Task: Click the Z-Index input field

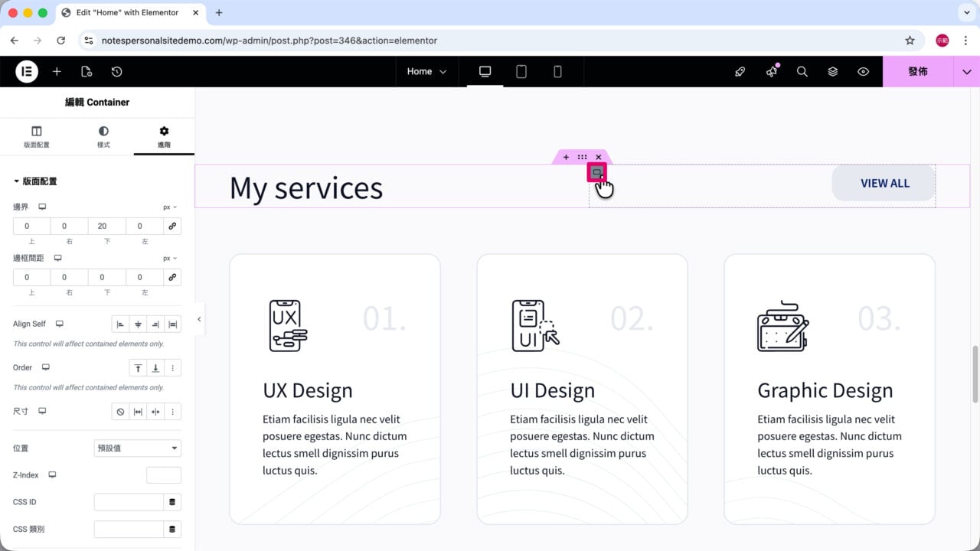Action: (164, 475)
